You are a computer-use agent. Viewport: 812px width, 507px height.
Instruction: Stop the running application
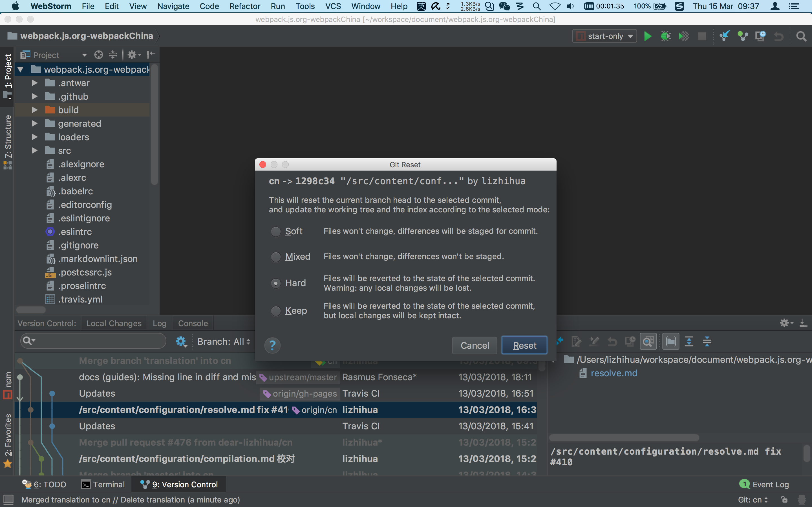702,36
